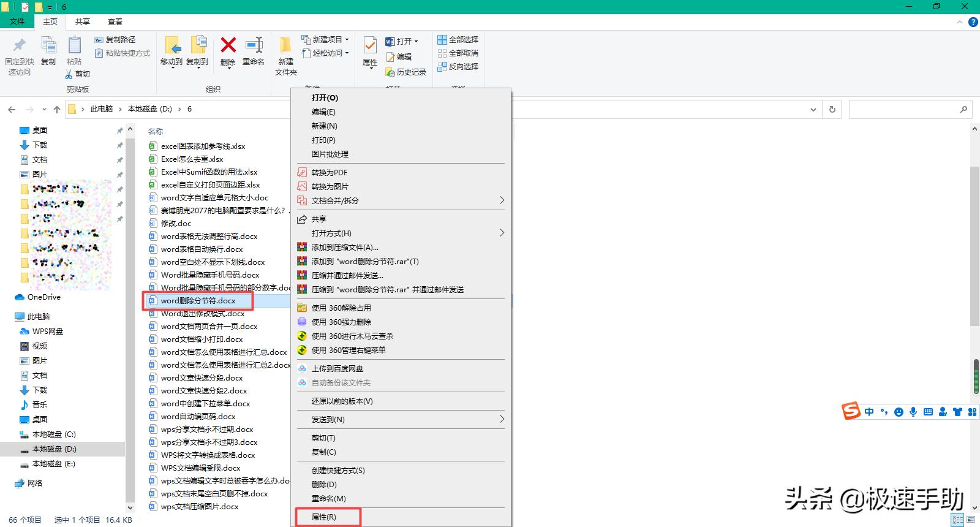This screenshot has width=980, height=527.
Task: Click the search box input field
Action: tap(911, 110)
